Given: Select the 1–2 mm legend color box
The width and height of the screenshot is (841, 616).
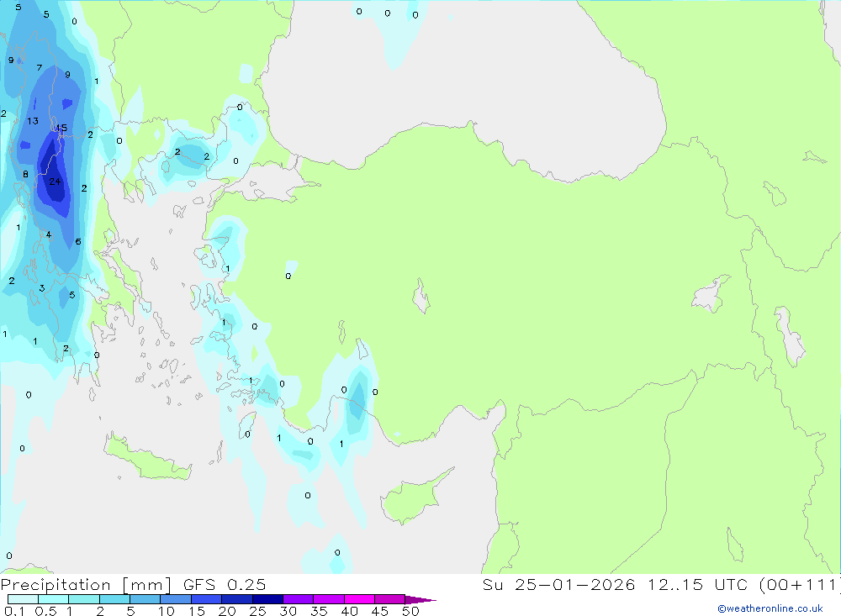Looking at the screenshot, I should coord(84,599).
